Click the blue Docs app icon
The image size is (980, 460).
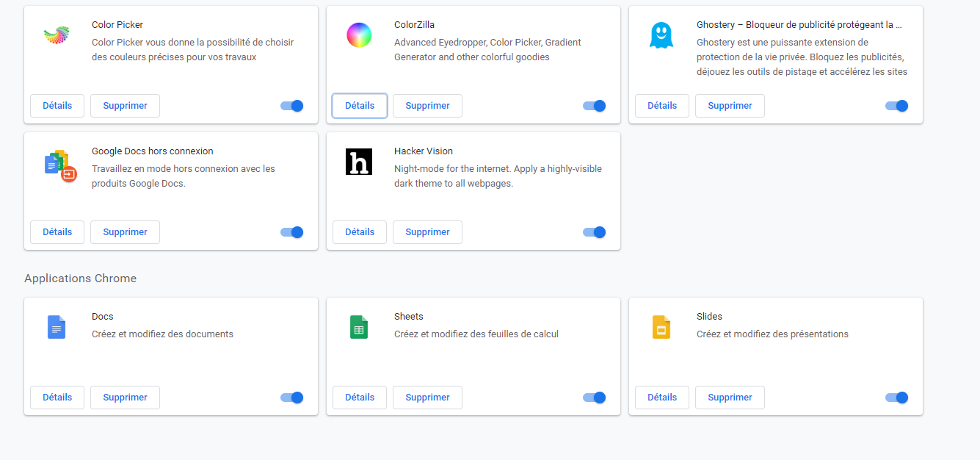[57, 327]
